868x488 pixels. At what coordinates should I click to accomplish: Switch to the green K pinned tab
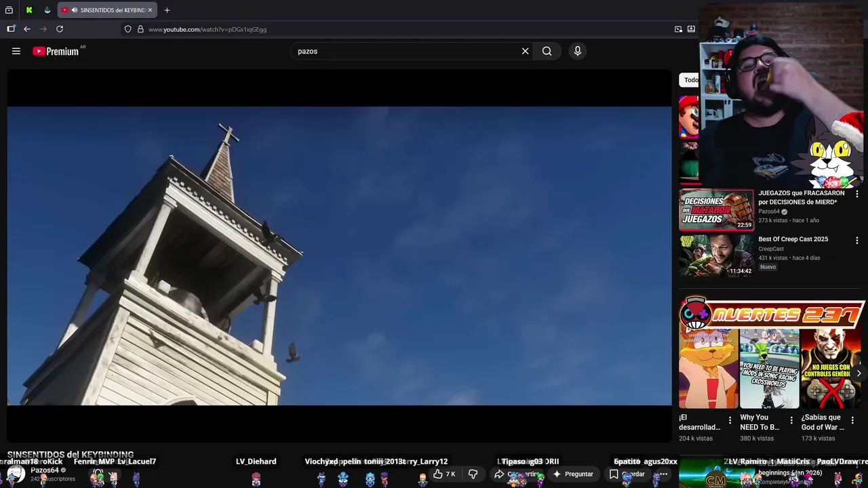pos(29,10)
